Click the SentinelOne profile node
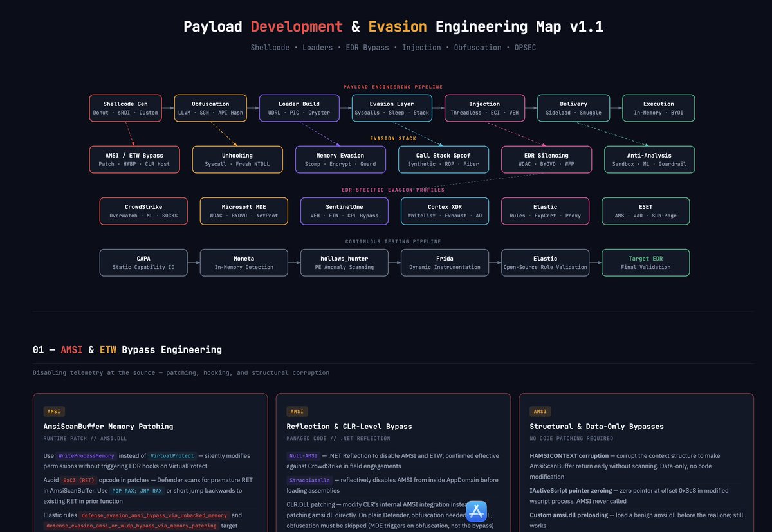772x532 pixels. tap(344, 211)
